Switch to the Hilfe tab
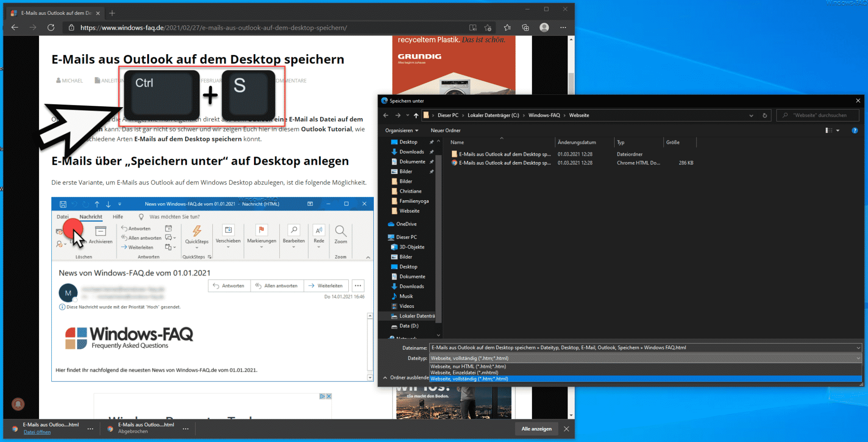This screenshot has width=868, height=442. [x=118, y=216]
